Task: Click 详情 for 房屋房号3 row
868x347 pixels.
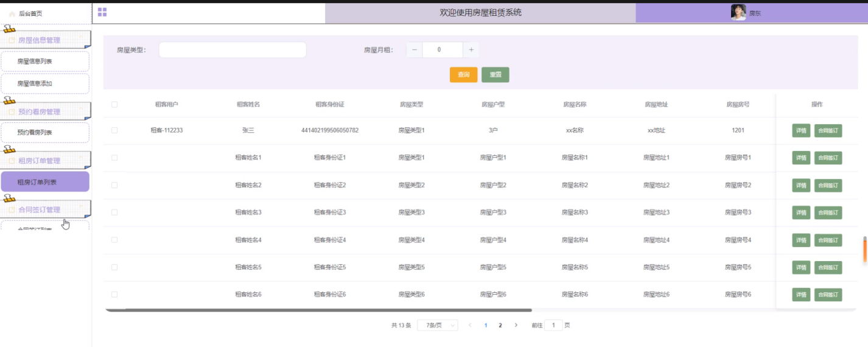Action: 801,212
